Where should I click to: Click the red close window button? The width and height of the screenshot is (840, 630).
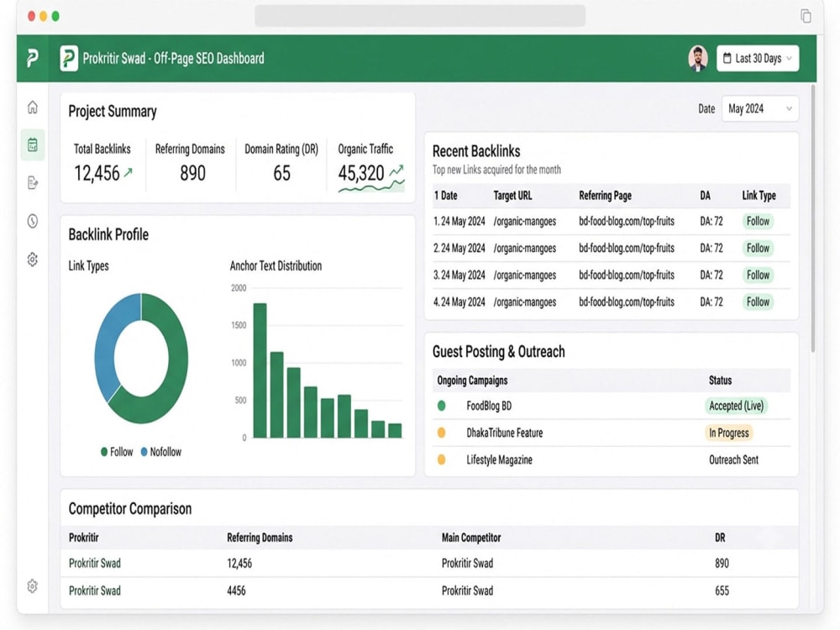pyautogui.click(x=32, y=16)
